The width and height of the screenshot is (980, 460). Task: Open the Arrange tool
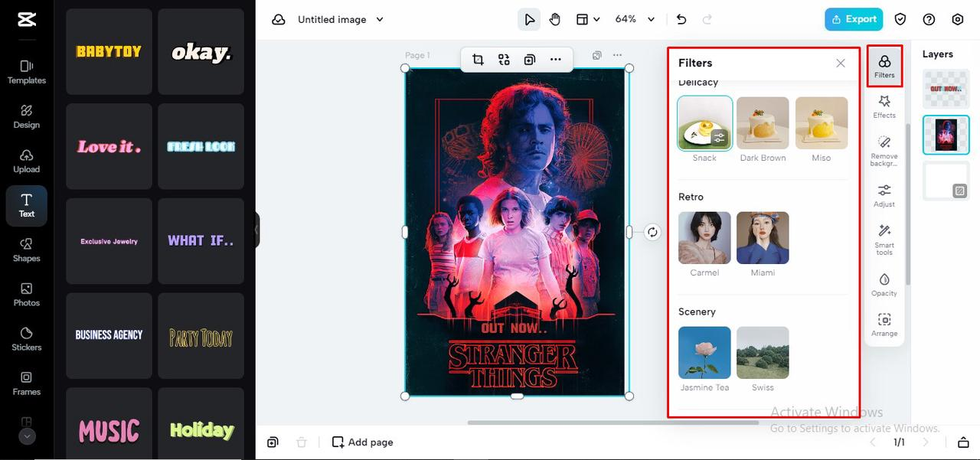[884, 325]
